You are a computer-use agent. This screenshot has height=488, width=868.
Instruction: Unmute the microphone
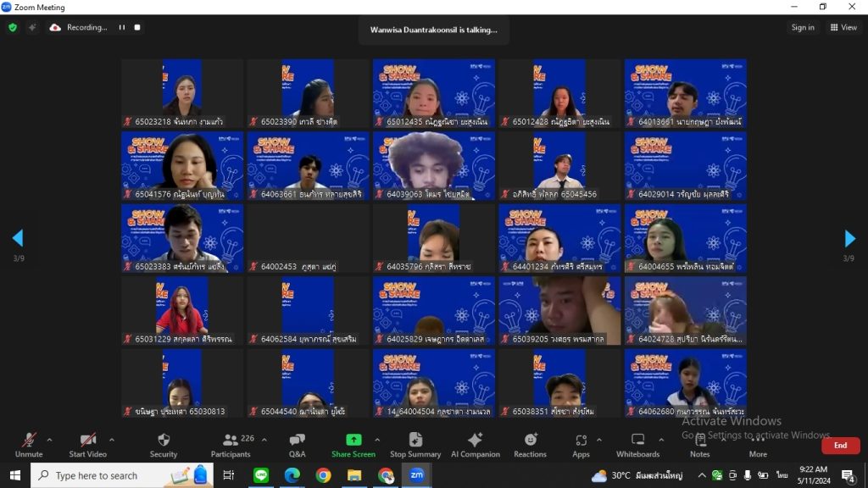tap(29, 445)
